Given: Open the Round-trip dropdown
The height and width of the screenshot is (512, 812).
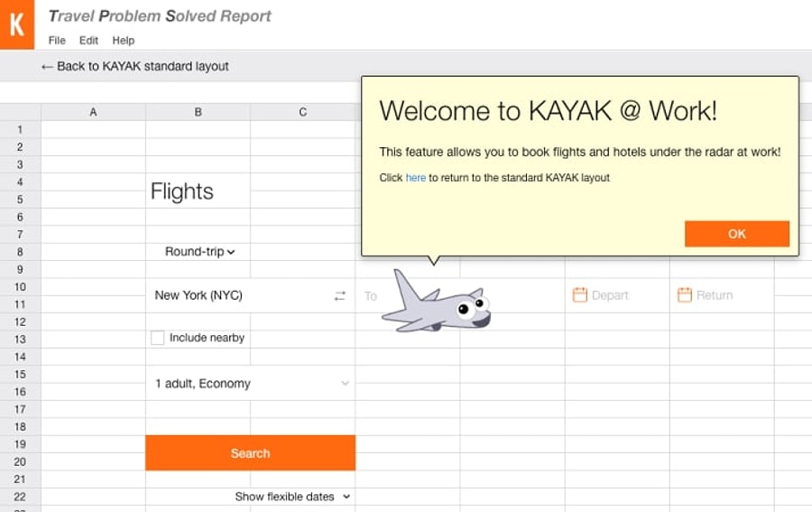Looking at the screenshot, I should tap(199, 252).
